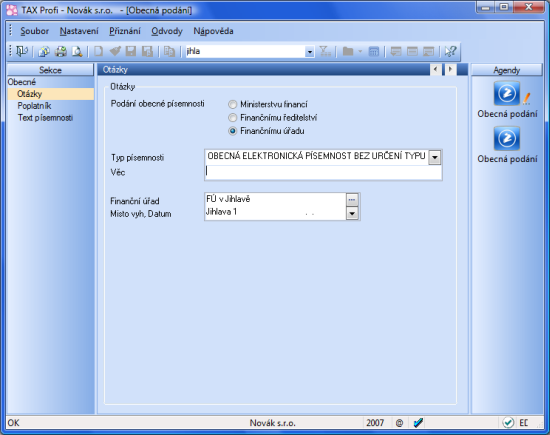Open the Odvody menu

(167, 31)
